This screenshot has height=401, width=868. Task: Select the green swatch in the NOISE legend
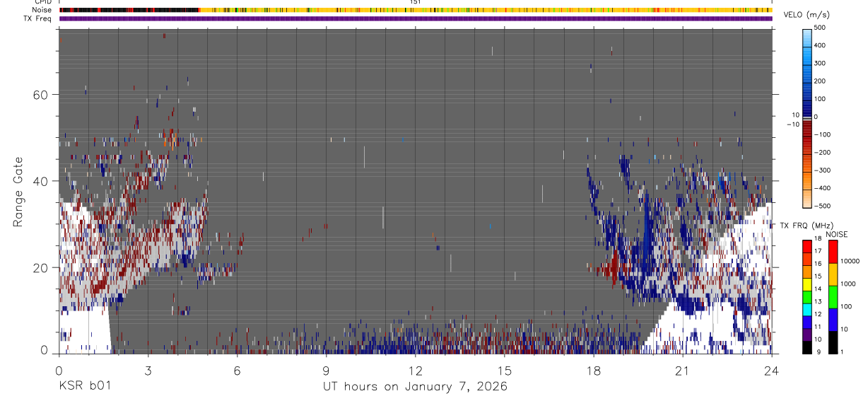click(833, 297)
